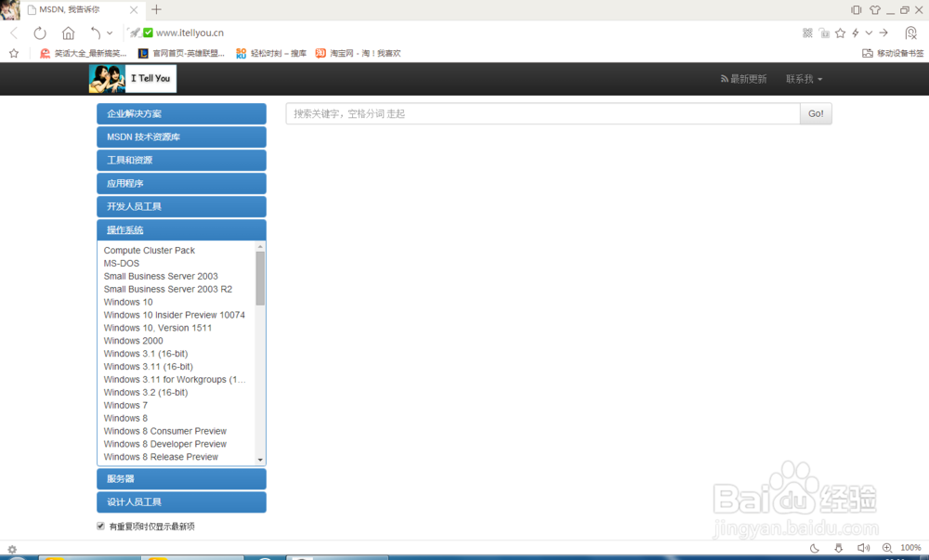Viewport: 929px width, 560px height.
Task: Click the OS list scroll-down arrow
Action: point(260,460)
